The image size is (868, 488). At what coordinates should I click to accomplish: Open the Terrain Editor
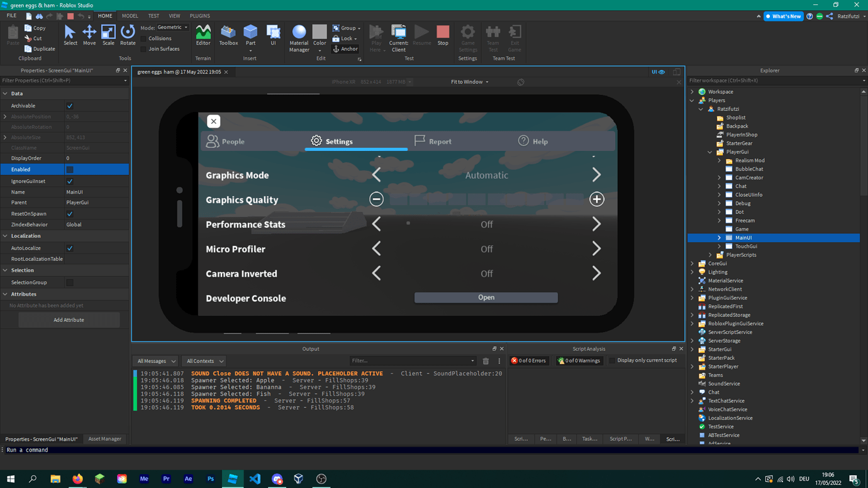coord(203,35)
